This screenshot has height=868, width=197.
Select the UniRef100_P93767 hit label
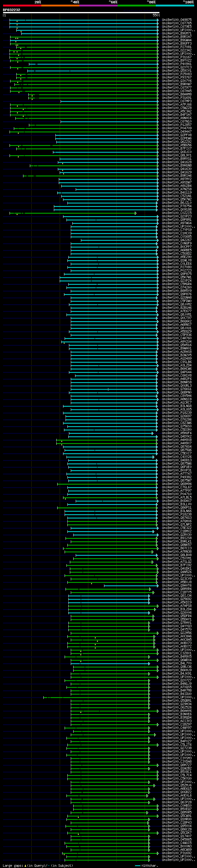click(x=177, y=78)
